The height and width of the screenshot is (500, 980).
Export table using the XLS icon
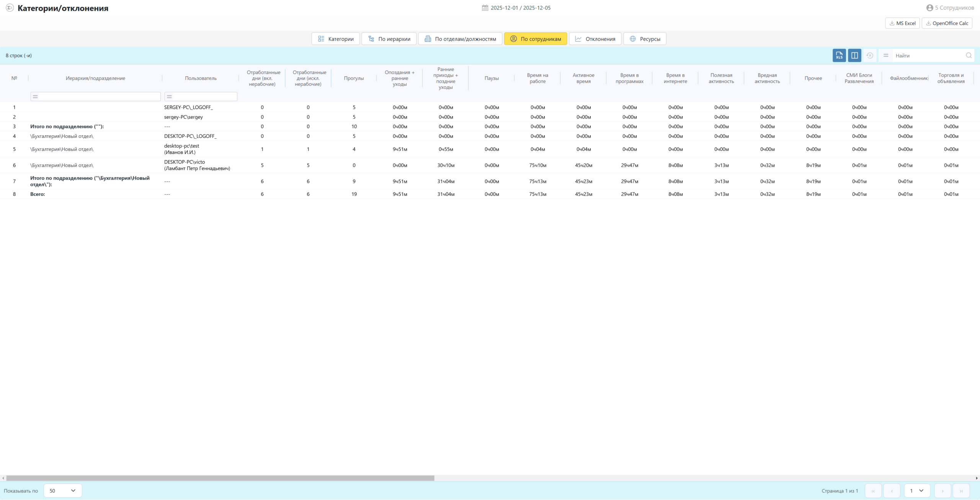[839, 56]
